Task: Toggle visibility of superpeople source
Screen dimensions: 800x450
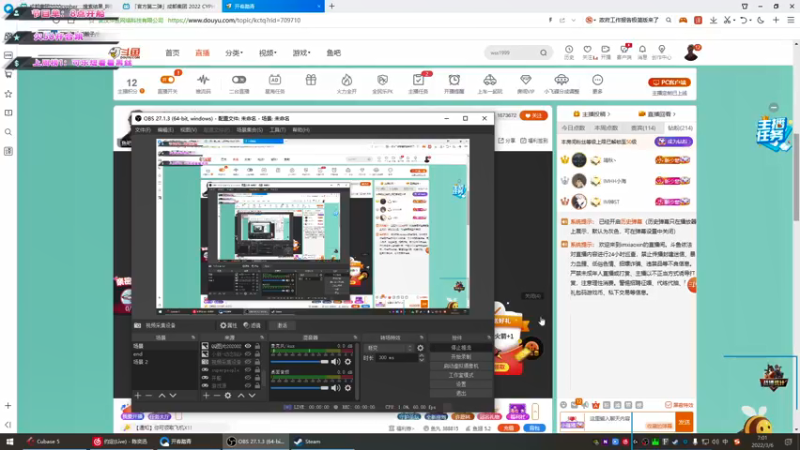Action: [248, 370]
